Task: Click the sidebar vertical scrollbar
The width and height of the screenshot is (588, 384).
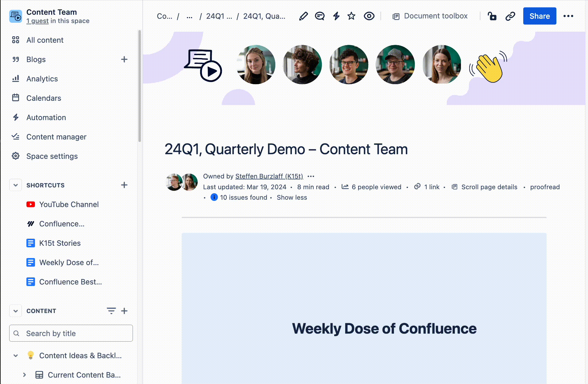Action: tap(140, 86)
